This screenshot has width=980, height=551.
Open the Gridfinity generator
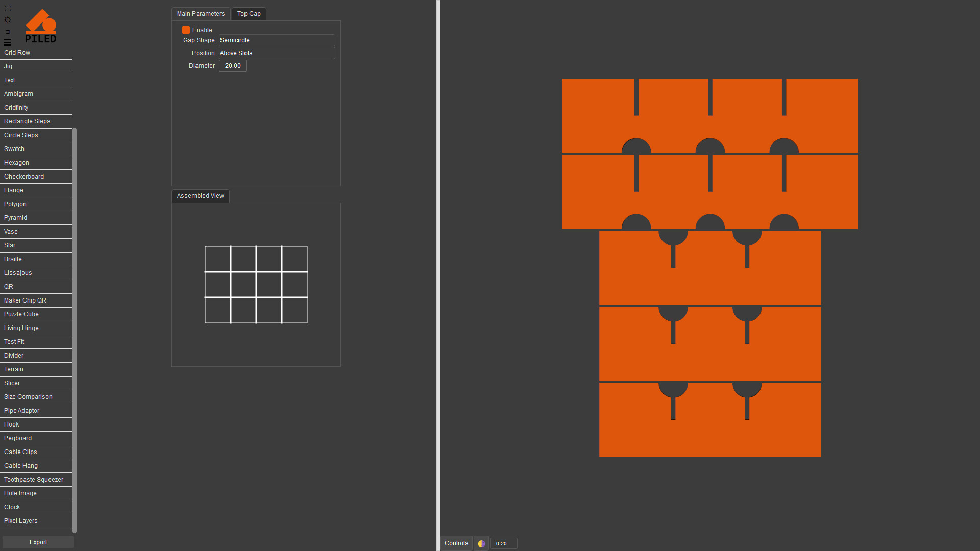pos(16,108)
